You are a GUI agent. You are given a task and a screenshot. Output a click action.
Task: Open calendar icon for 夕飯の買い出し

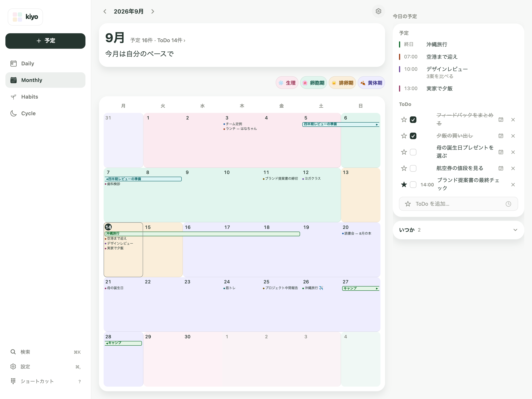click(501, 136)
